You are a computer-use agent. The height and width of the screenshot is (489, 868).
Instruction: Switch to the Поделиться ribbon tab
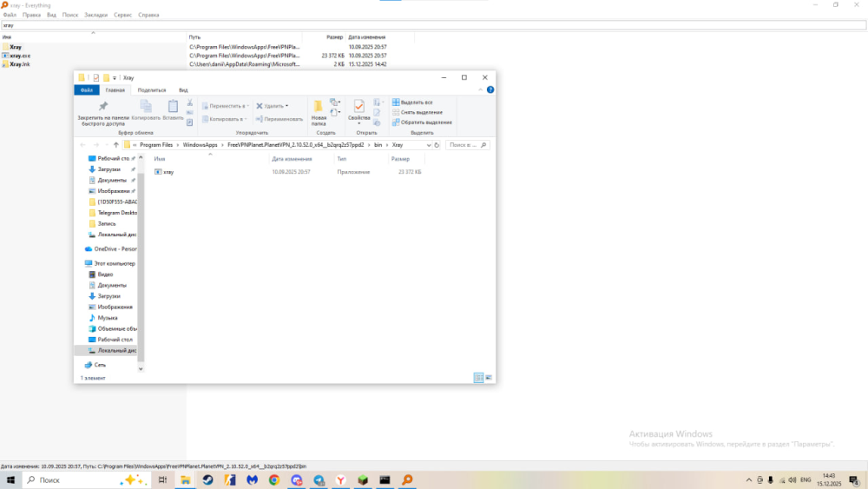pos(152,89)
